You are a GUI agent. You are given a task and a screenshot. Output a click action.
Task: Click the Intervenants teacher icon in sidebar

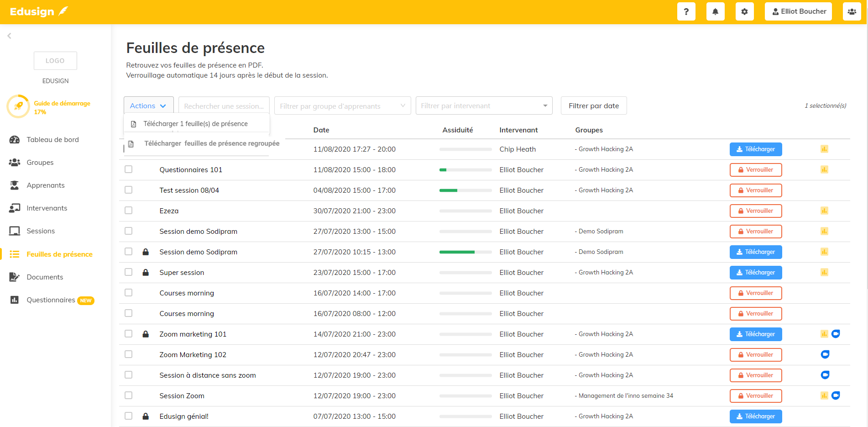coord(15,208)
